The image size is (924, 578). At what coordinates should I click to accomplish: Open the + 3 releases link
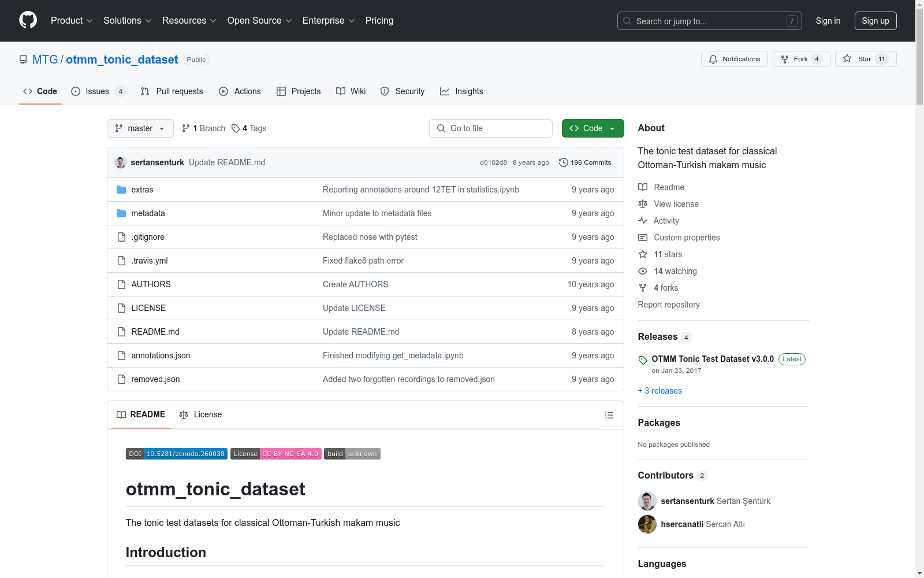(x=660, y=391)
